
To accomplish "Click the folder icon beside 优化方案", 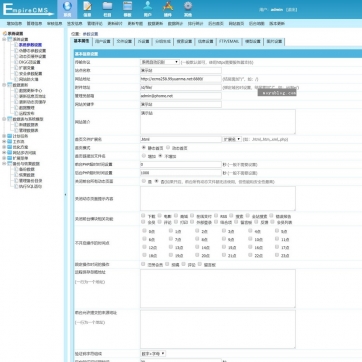I will tap(9, 147).
